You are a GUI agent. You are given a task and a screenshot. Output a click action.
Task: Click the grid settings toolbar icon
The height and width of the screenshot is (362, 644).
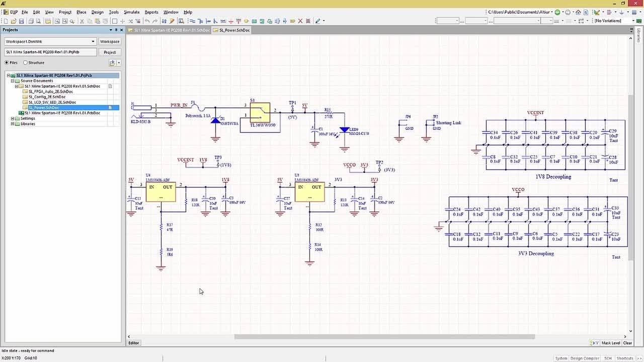pos(634,12)
